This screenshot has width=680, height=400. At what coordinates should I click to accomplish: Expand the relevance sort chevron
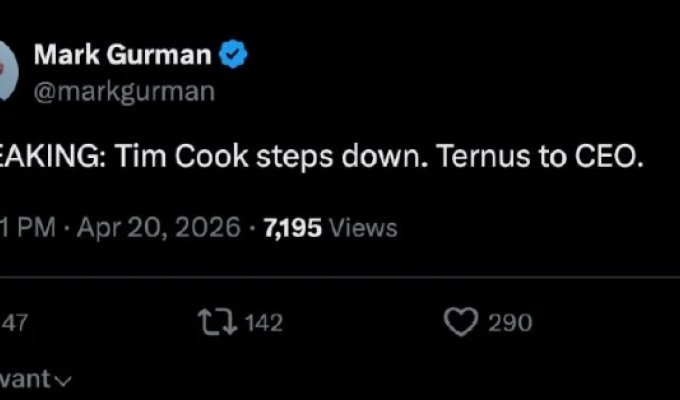[x=66, y=381]
